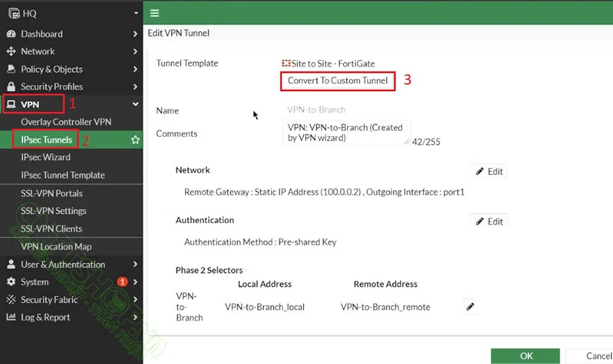Expand the Dashboard menu chevron
Screen dimensions: 613x364
tap(135, 34)
